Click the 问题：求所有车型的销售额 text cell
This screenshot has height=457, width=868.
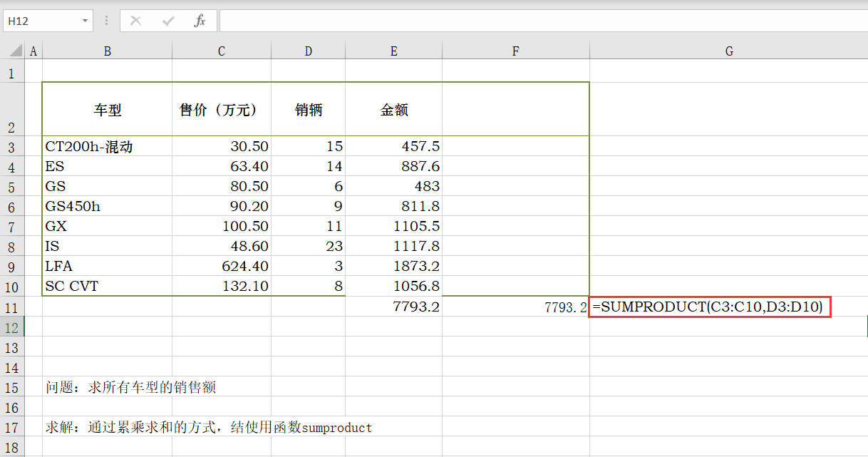point(130,388)
